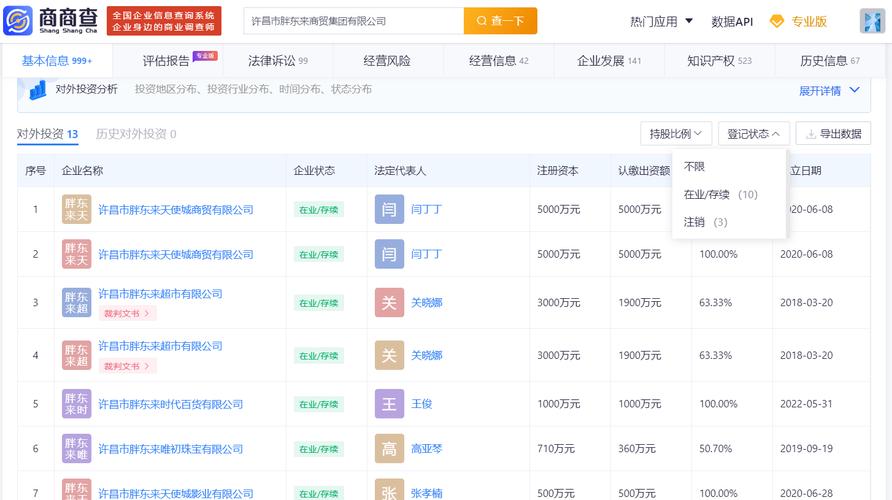Switch to 经营风险 tab
The image size is (892, 500).
(x=387, y=60)
